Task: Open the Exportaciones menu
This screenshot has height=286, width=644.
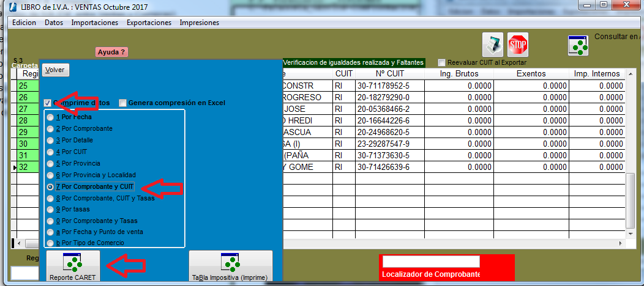Action: [x=149, y=23]
